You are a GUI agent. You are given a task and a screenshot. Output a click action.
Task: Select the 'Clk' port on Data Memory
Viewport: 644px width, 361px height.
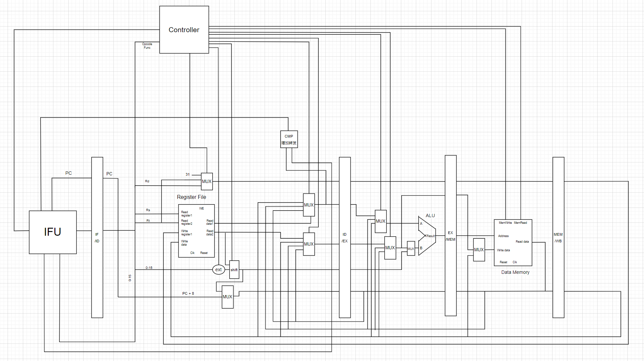[515, 262]
